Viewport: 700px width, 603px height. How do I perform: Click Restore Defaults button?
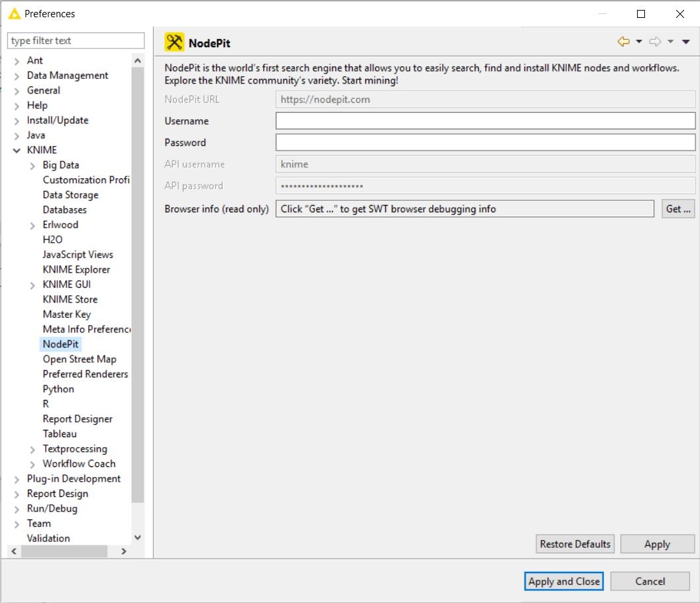(575, 544)
